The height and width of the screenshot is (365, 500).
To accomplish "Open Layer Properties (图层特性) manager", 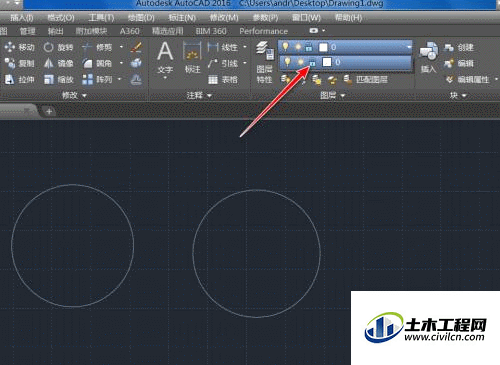I will [265, 62].
